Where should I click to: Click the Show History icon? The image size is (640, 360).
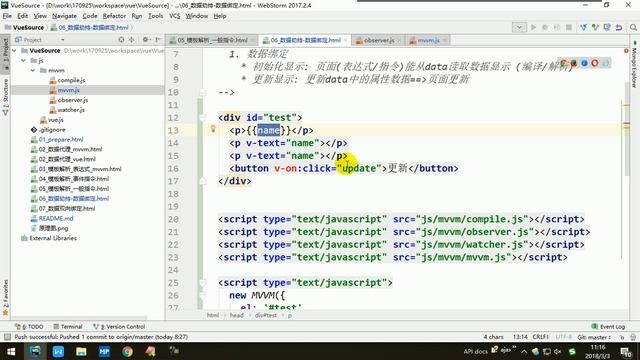[x=607, y=27]
